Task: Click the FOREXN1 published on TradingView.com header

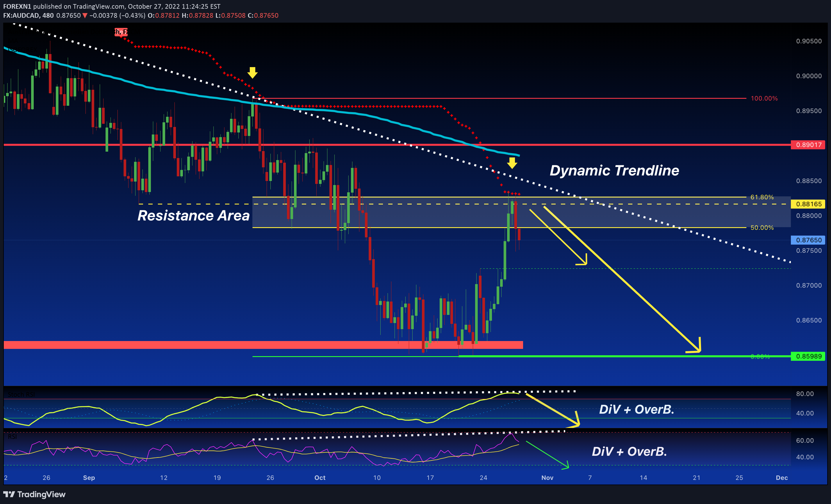Action: point(112,6)
